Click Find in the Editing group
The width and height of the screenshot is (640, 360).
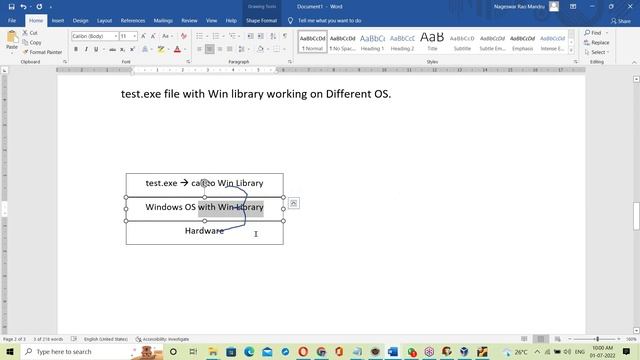pos(593,33)
